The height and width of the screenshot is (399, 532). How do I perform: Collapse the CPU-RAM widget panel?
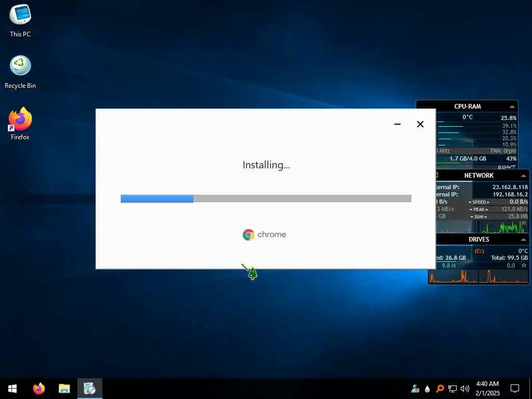(x=512, y=107)
